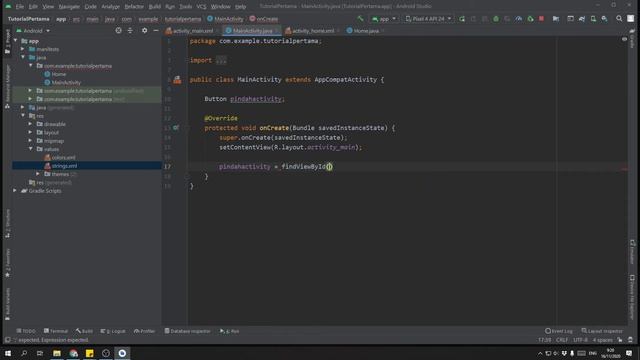
Task: Toggle the Favorites side tab
Action: pyautogui.click(x=7, y=262)
